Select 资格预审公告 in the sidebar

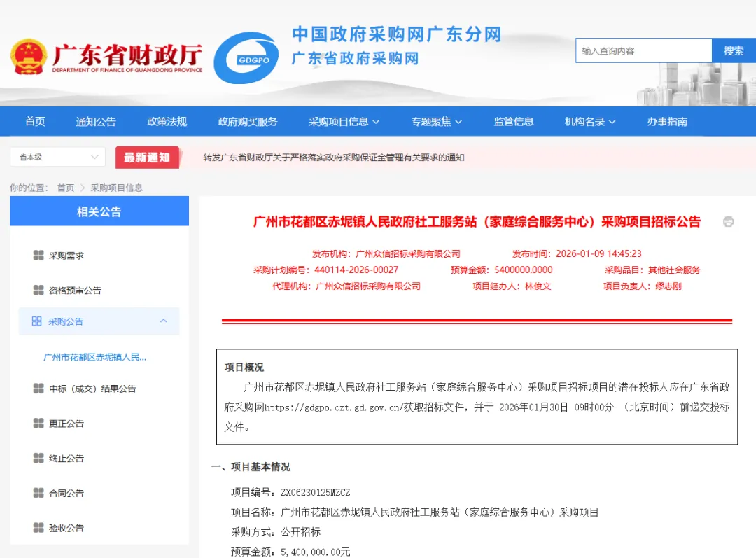(x=75, y=291)
